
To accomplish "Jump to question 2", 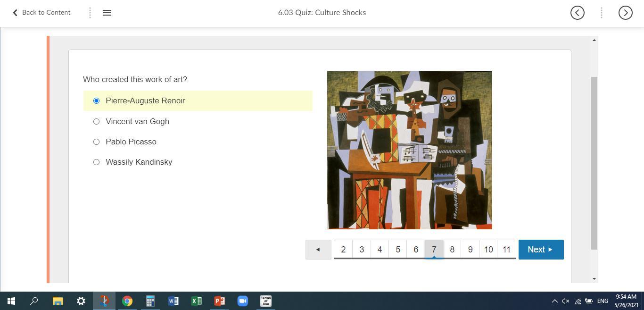I will [x=343, y=250].
